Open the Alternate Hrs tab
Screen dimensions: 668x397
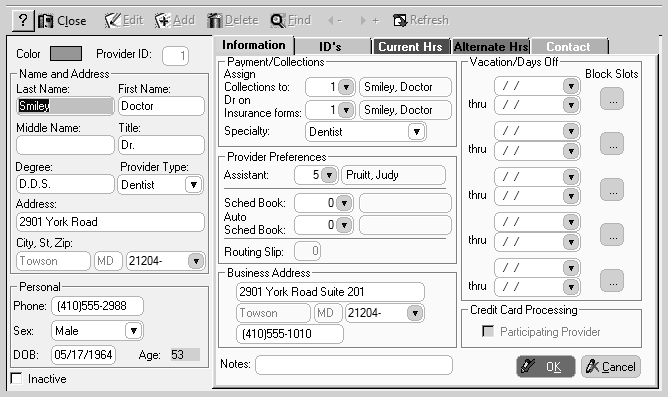[491, 46]
